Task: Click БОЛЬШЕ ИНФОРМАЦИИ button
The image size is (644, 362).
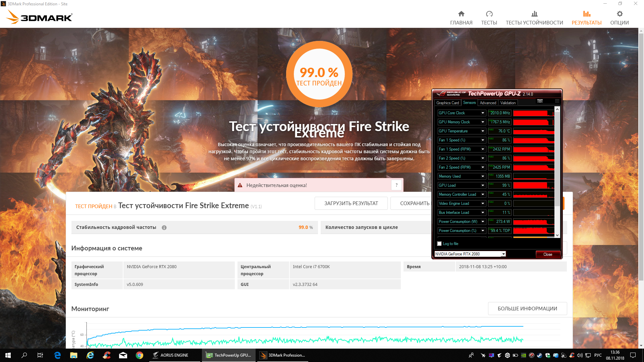Action: [x=527, y=309]
